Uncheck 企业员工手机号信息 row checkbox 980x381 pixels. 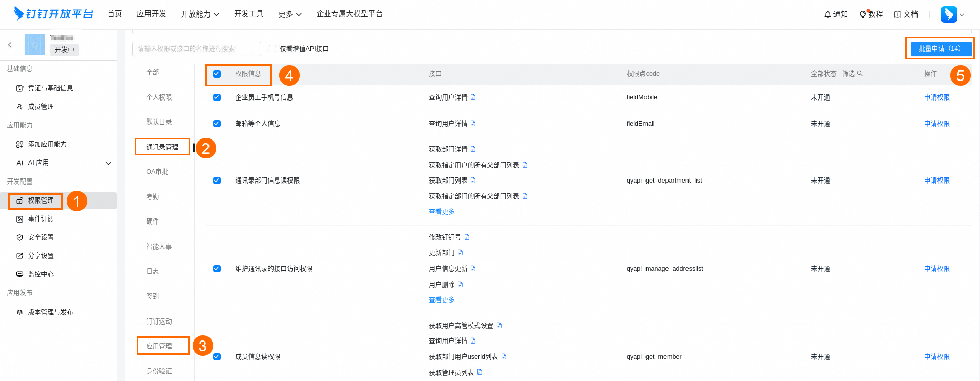(x=217, y=97)
